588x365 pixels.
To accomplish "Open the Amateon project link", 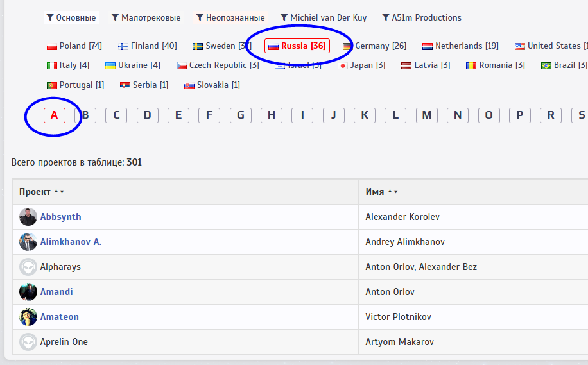I will tap(60, 317).
